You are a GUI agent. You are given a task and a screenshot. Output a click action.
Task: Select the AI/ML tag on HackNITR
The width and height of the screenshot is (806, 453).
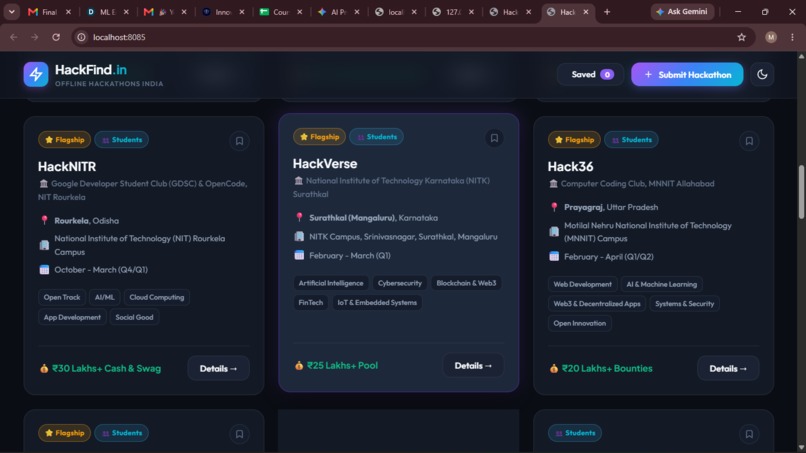(x=104, y=297)
